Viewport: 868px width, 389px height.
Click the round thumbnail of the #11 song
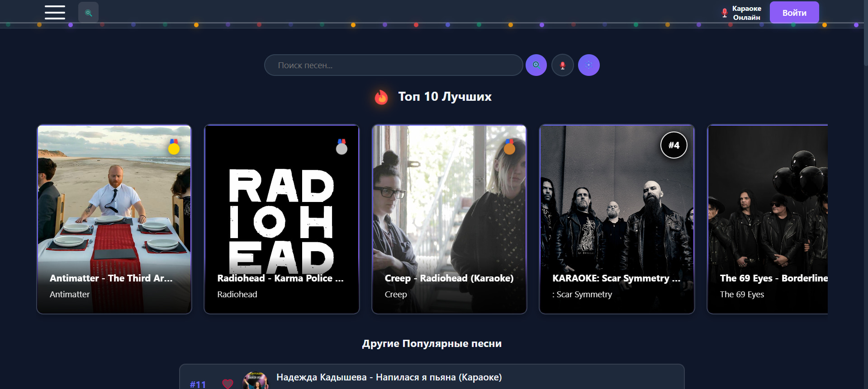(256, 380)
